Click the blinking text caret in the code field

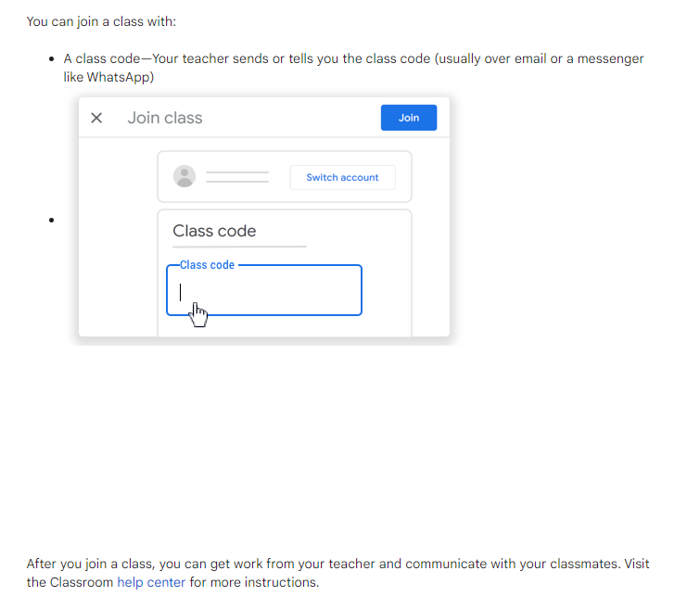click(181, 292)
